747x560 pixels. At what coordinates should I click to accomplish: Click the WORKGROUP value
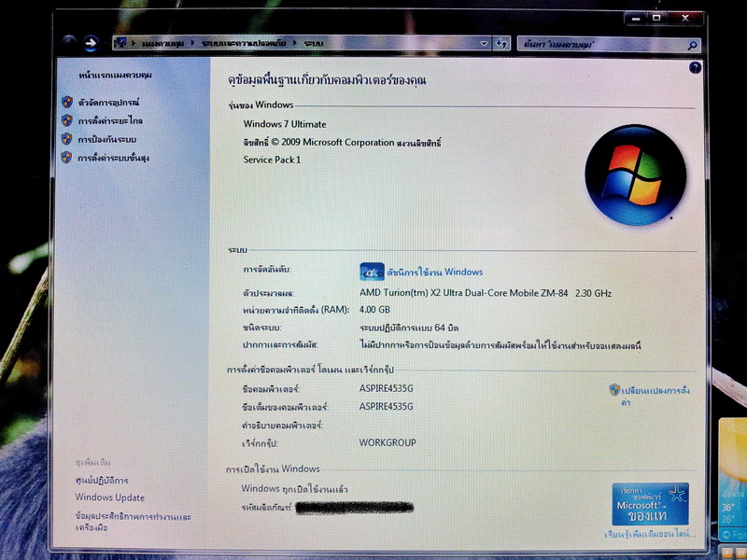point(388,442)
